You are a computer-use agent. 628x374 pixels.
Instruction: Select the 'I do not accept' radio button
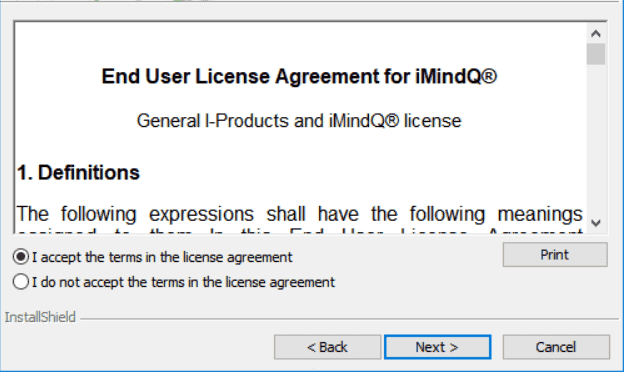[21, 283]
